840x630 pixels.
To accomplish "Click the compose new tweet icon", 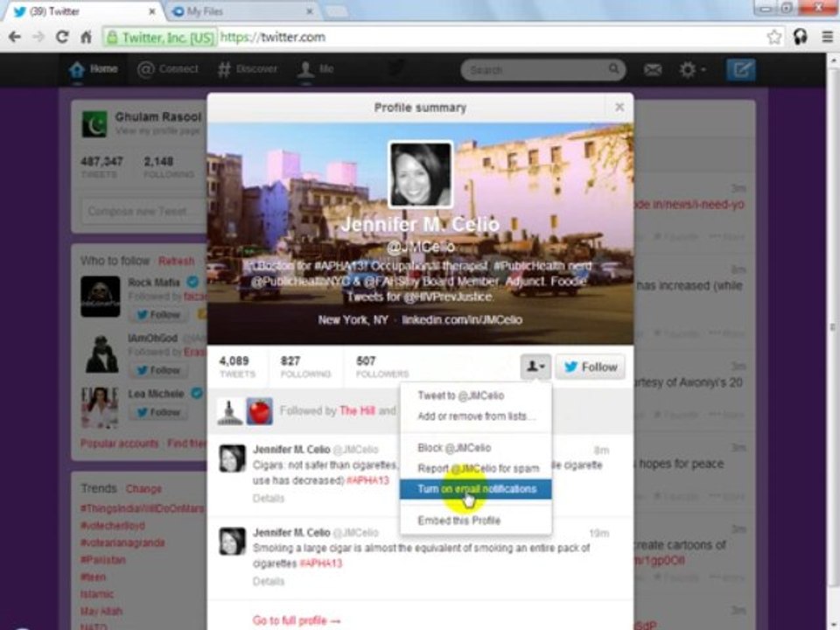I will point(740,70).
